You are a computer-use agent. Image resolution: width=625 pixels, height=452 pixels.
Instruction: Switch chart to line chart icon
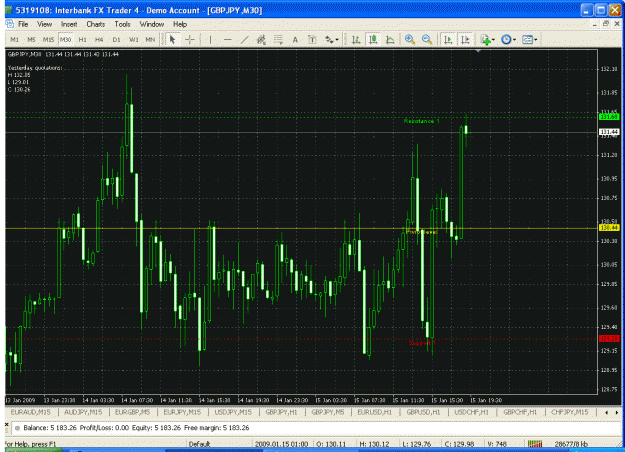coord(390,39)
